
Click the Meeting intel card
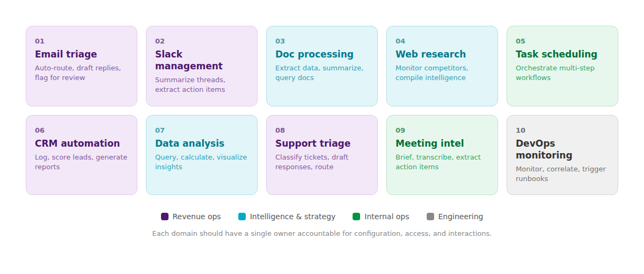(x=442, y=155)
